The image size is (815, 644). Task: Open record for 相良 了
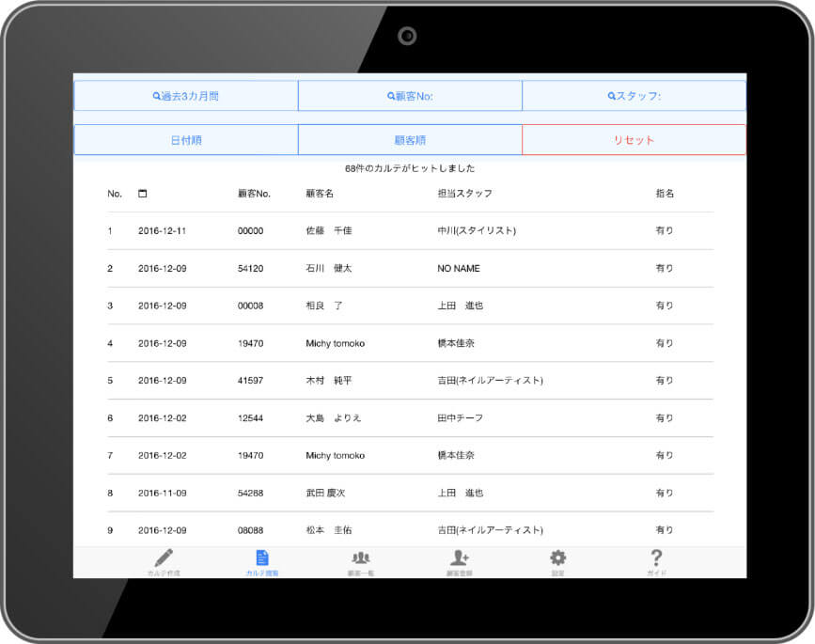(323, 306)
